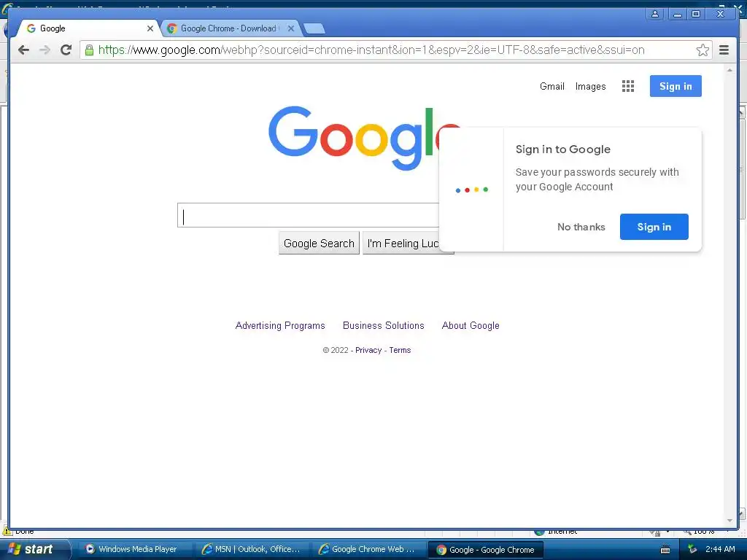Viewport: 747px width, 560px height.
Task: Open Images link
Action: 590,86
